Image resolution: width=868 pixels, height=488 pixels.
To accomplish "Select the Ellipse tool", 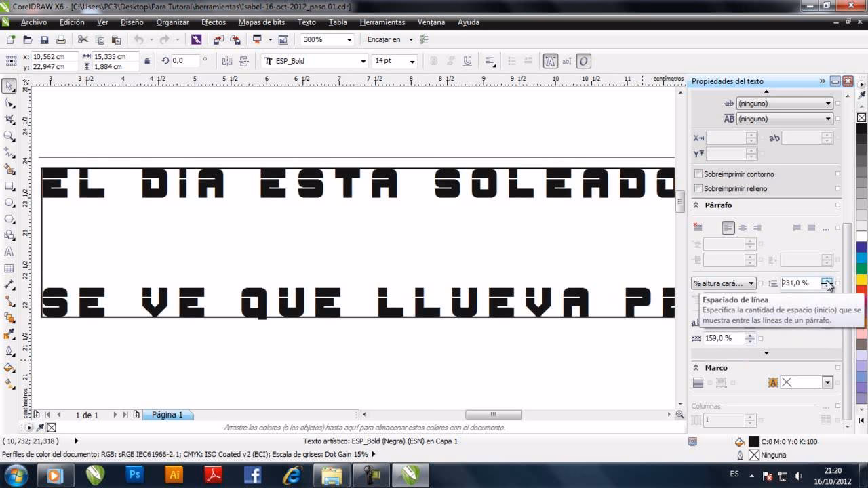I will pos(9,203).
